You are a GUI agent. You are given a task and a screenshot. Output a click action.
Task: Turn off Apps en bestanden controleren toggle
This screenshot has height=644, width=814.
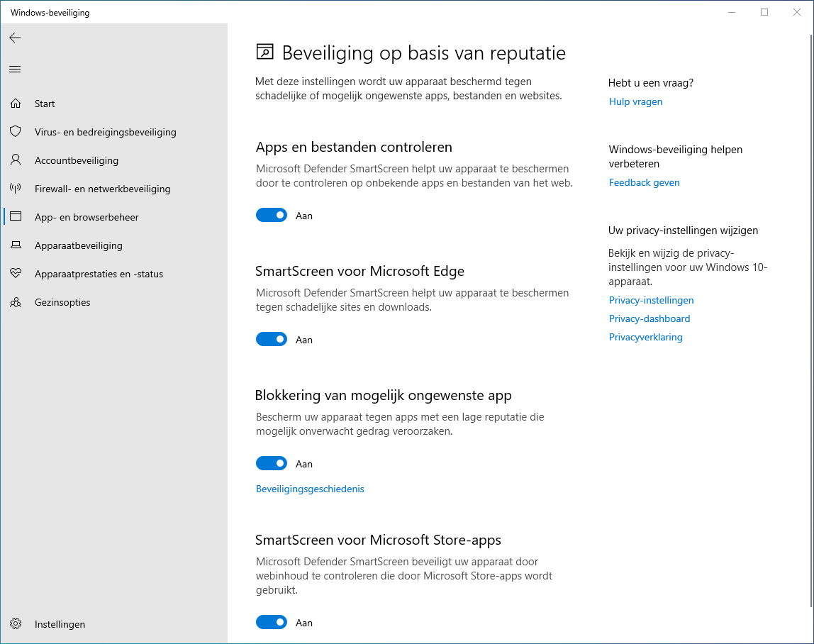coord(272,216)
